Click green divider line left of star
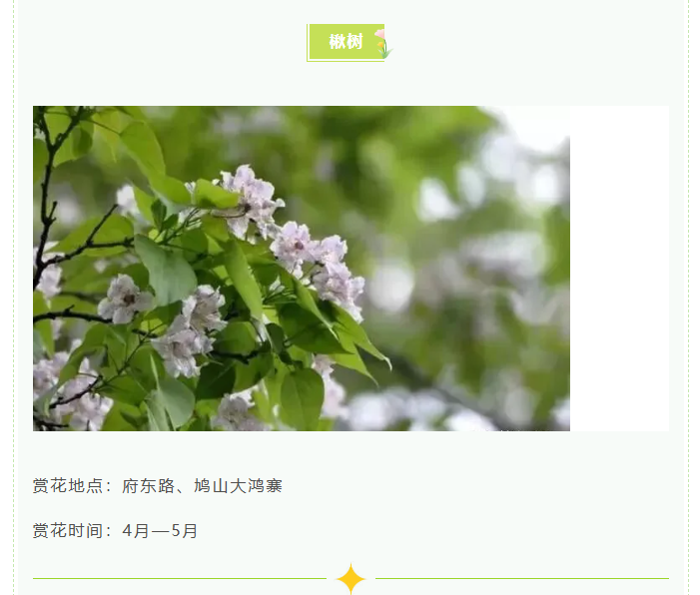The image size is (700, 595). click(180, 578)
